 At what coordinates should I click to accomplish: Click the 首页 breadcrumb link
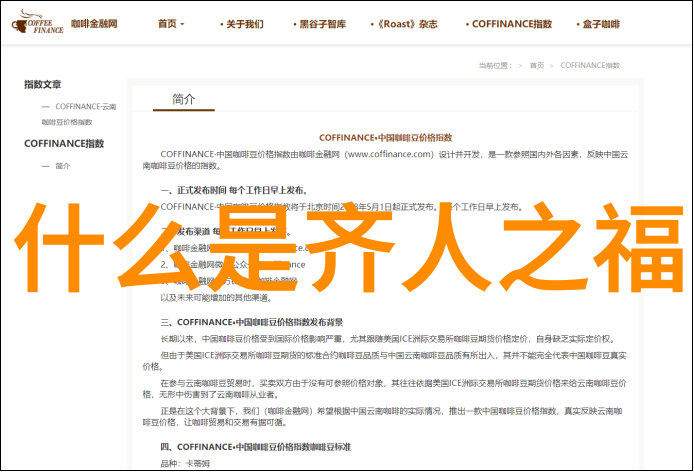point(537,66)
